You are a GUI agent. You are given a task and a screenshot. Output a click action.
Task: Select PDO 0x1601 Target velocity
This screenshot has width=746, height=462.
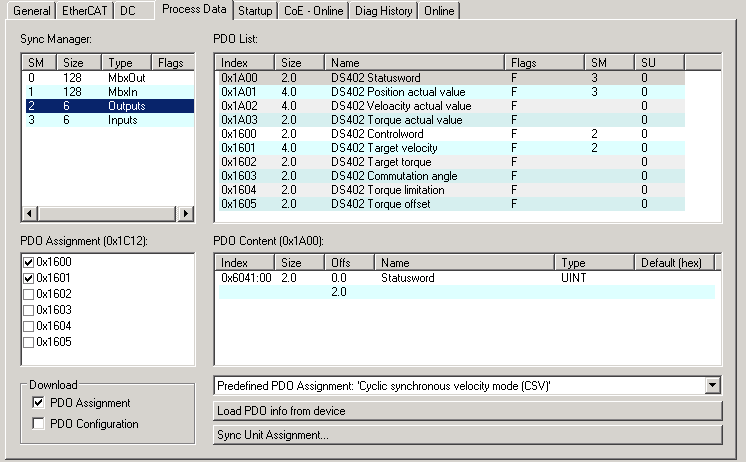[x=452, y=148]
